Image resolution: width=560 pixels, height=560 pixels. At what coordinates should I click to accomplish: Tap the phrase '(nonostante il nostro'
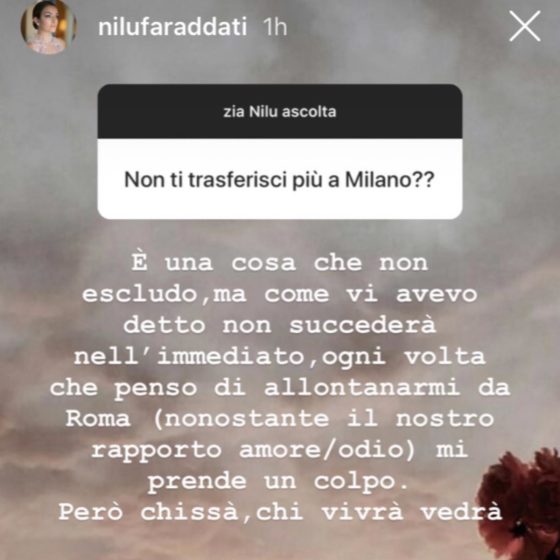coord(324,419)
